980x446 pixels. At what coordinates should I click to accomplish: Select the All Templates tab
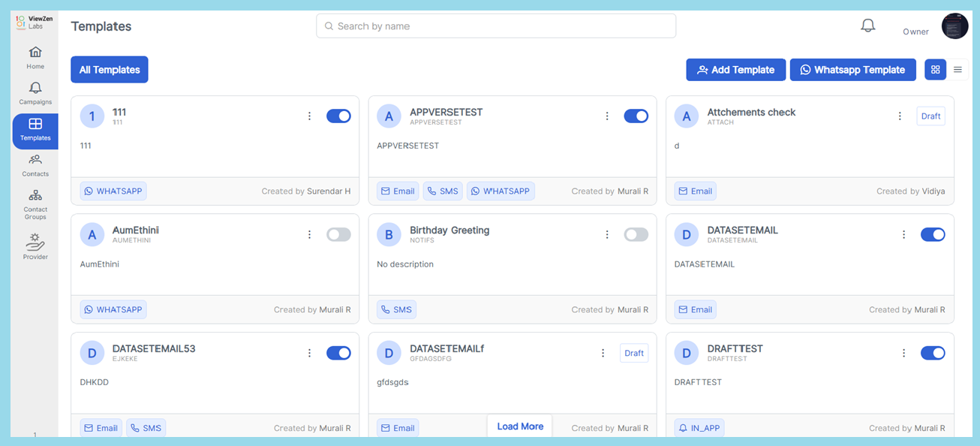point(110,70)
